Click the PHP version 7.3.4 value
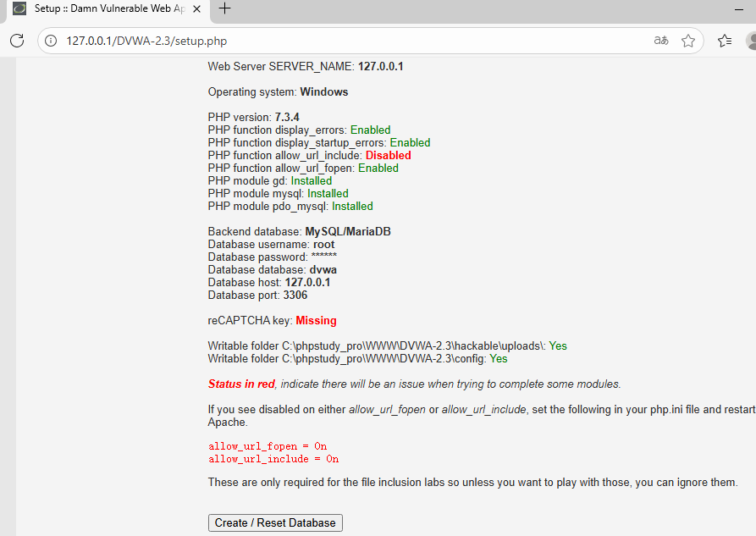This screenshot has width=756, height=536. point(287,117)
